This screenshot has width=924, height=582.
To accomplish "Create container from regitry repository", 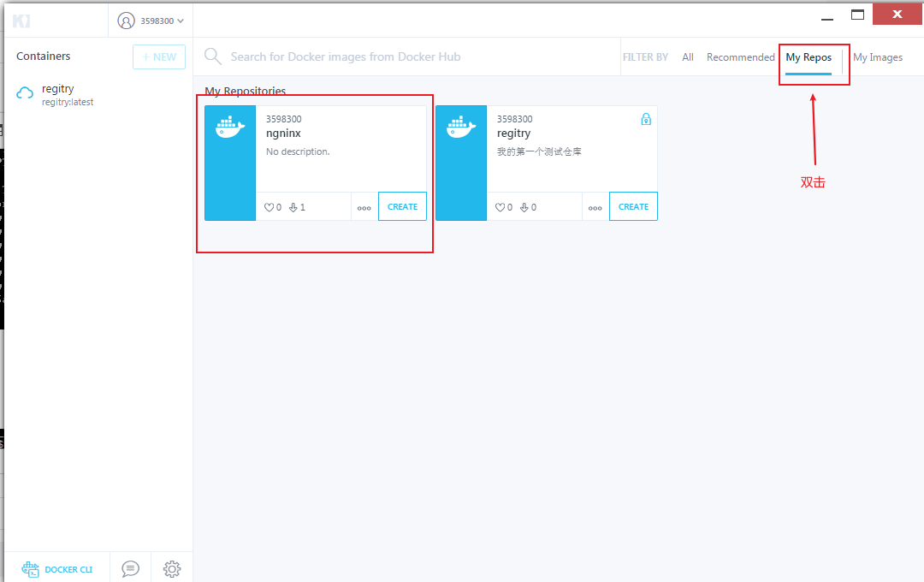I will (x=633, y=206).
